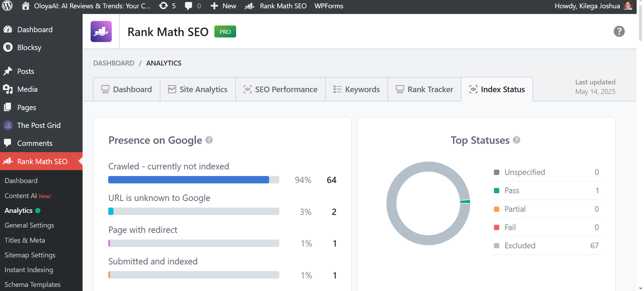
Task: Open the Keywords tab
Action: (x=357, y=89)
